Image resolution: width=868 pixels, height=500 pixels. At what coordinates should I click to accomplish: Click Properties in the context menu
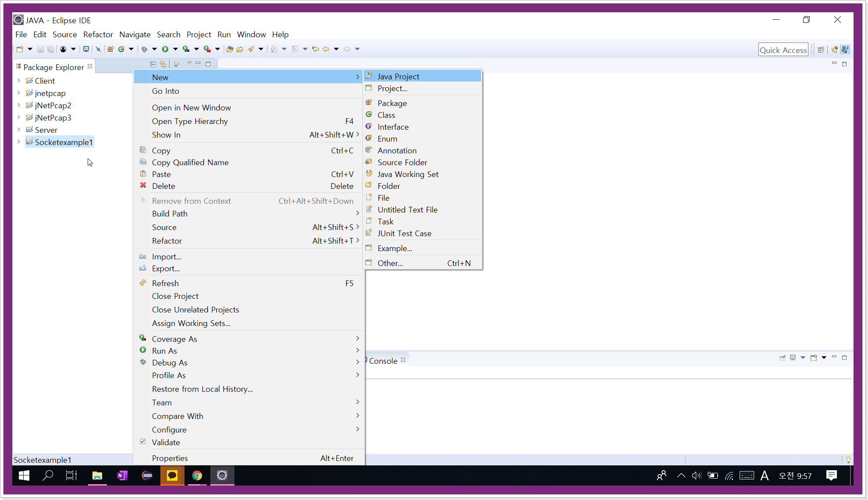pos(249,458)
